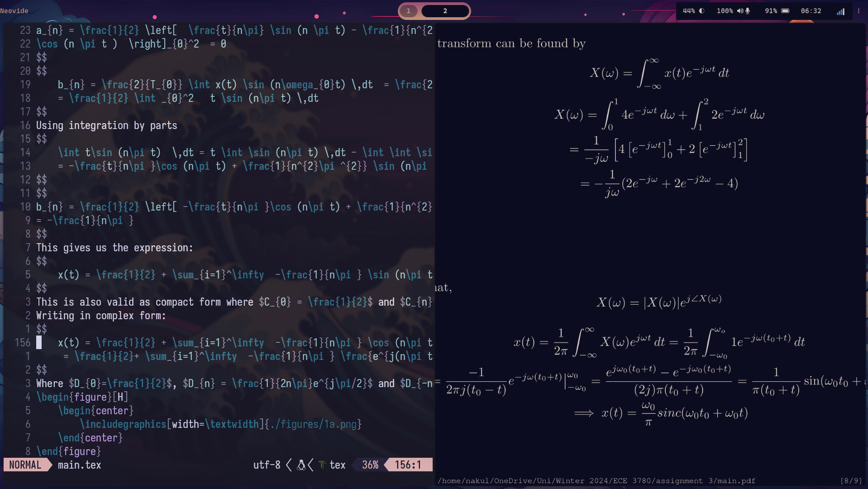Click the Linux penguin icon in the statusline
The height and width of the screenshot is (489, 868).
pos(301,465)
